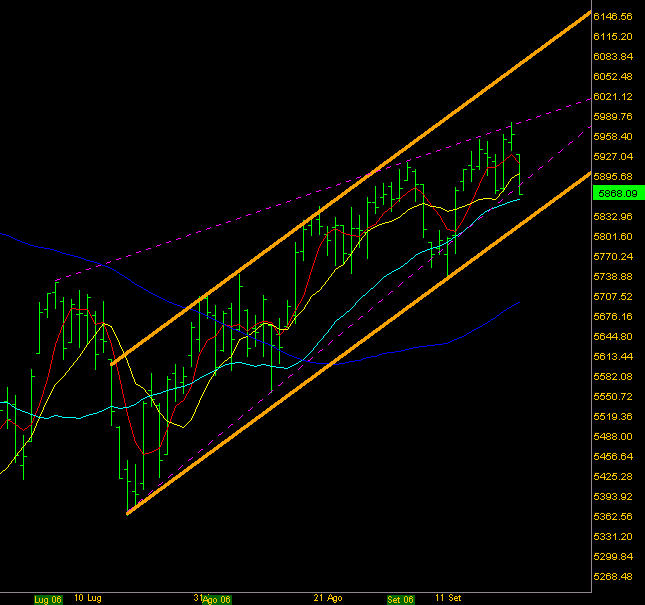Select the 5268.48 price label
Screen dimensions: 645x605
pyautogui.click(x=613, y=577)
